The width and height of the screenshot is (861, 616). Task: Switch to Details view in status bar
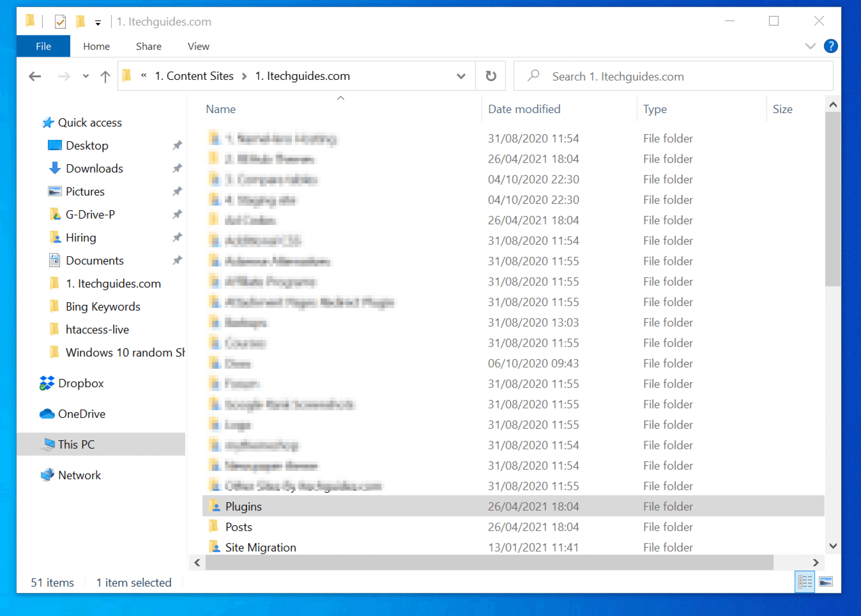click(x=805, y=582)
